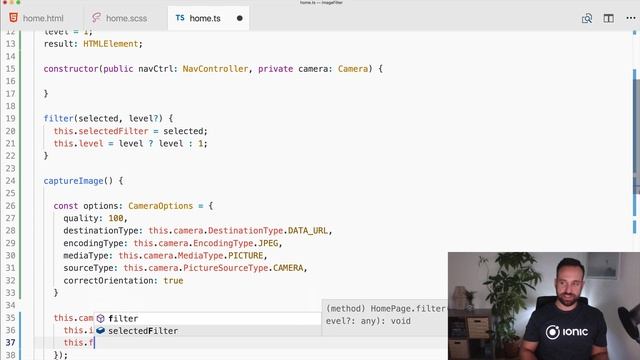
Task: Click line number 37 in the gutter
Action: tap(10, 342)
